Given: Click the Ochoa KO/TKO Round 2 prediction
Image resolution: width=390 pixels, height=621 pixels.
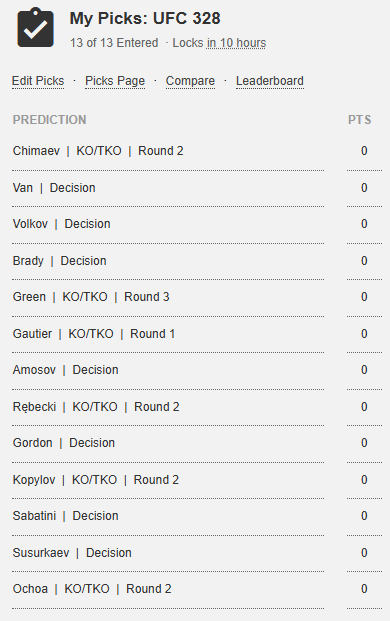Looking at the screenshot, I should [x=92, y=589].
